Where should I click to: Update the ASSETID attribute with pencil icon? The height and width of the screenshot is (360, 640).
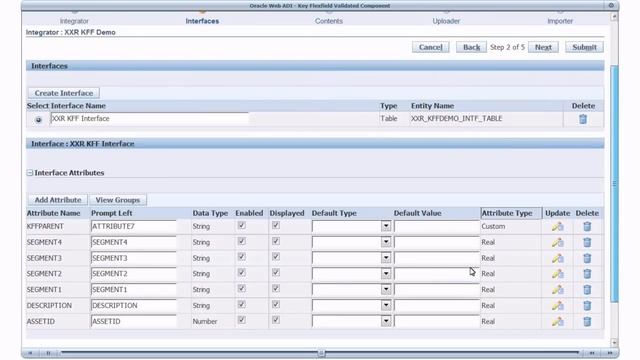[558, 322]
